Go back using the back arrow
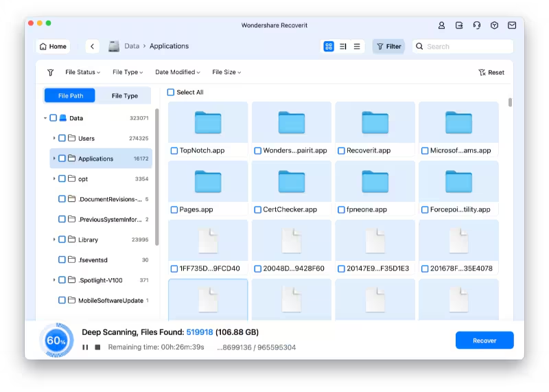Screen dimensions: 549x392 coord(93,47)
